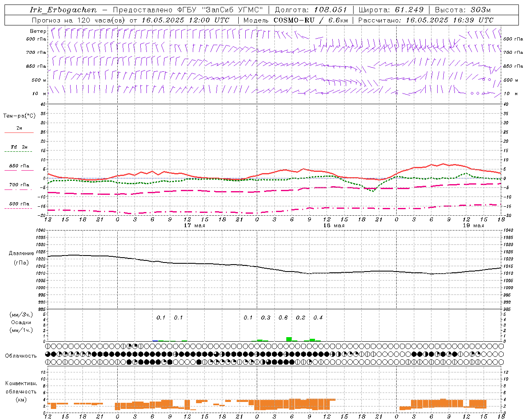Click the 0.4 precipitation amount value
The image size is (525, 420).
pos(318,317)
